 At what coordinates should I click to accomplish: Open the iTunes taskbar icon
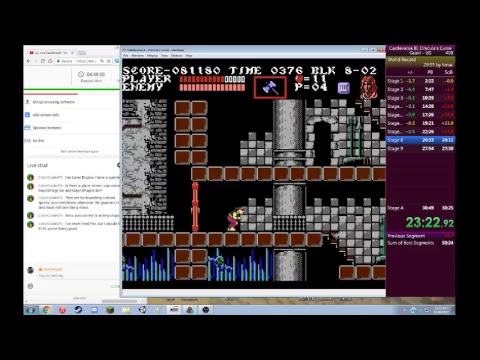tap(62, 310)
